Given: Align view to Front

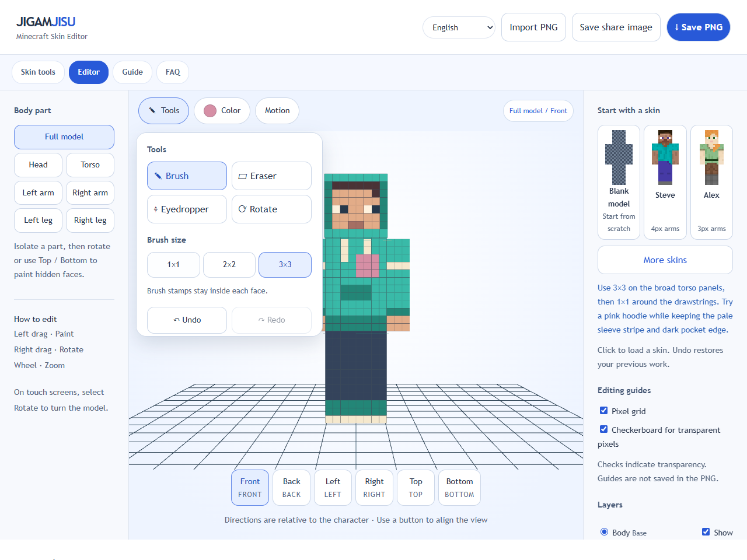Looking at the screenshot, I should (x=250, y=488).
